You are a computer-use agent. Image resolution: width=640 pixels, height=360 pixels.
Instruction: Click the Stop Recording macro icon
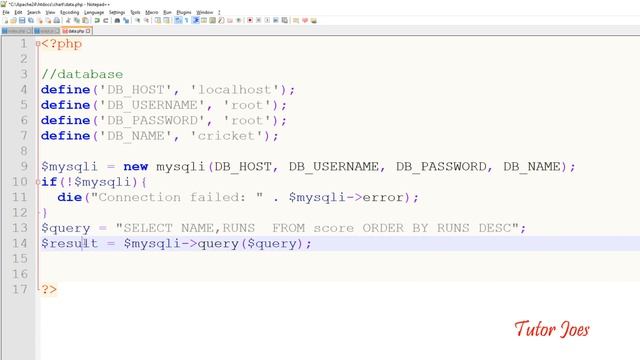click(x=258, y=20)
